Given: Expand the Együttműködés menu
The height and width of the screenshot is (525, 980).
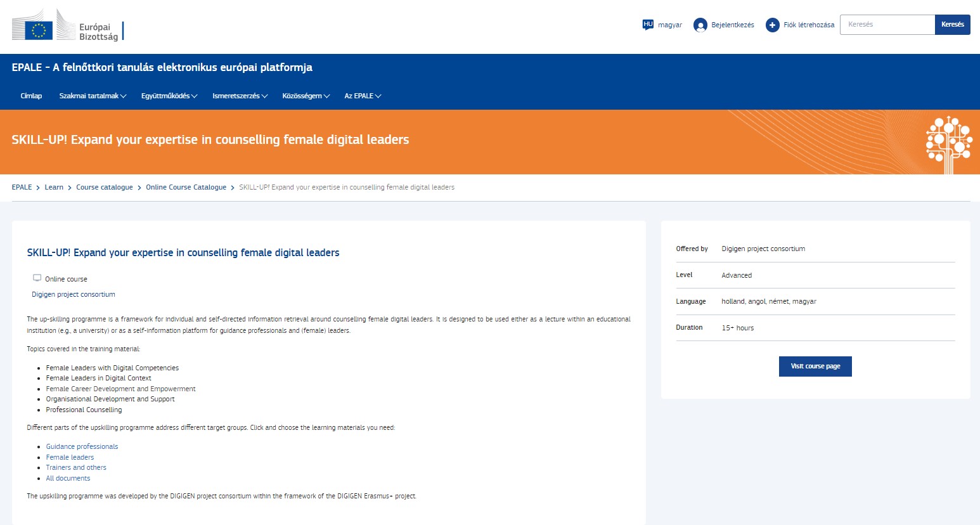Looking at the screenshot, I should pyautogui.click(x=169, y=96).
